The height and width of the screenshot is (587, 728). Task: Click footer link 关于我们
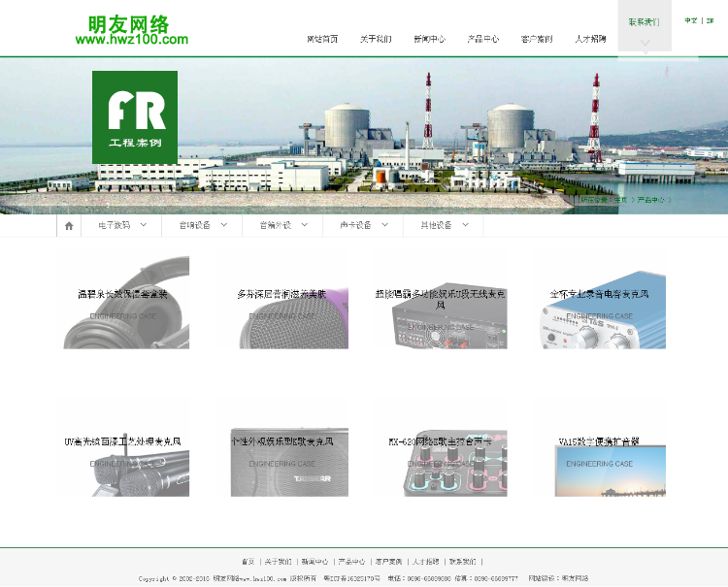[279, 562]
